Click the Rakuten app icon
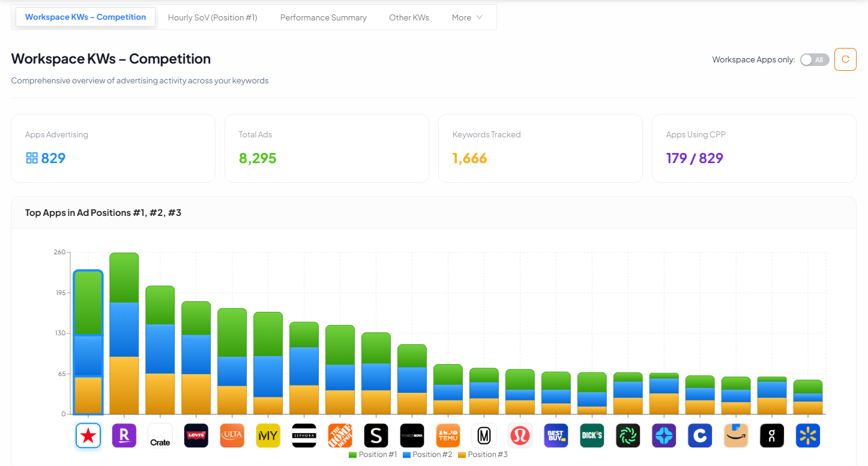This screenshot has height=466, width=868. pos(124,436)
